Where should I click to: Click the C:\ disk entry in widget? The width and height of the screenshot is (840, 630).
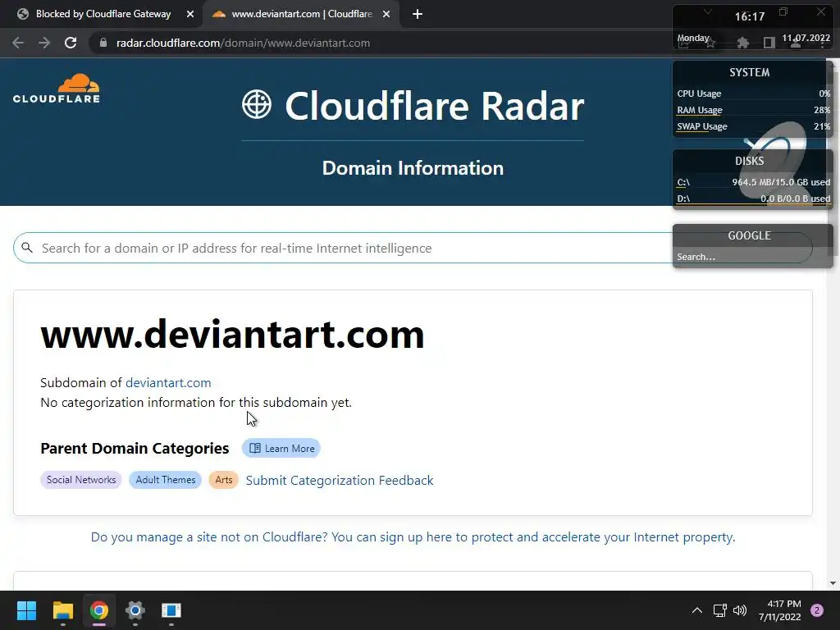pos(753,182)
